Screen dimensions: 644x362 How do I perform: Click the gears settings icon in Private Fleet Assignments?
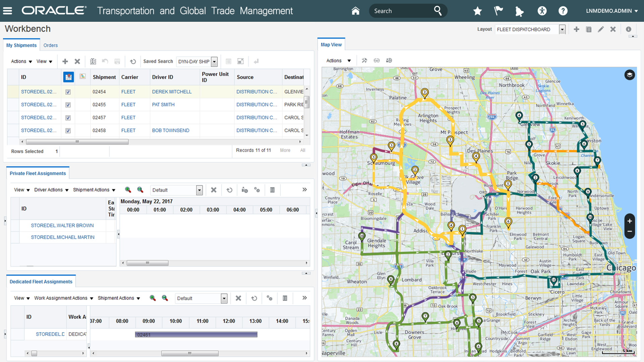click(257, 190)
